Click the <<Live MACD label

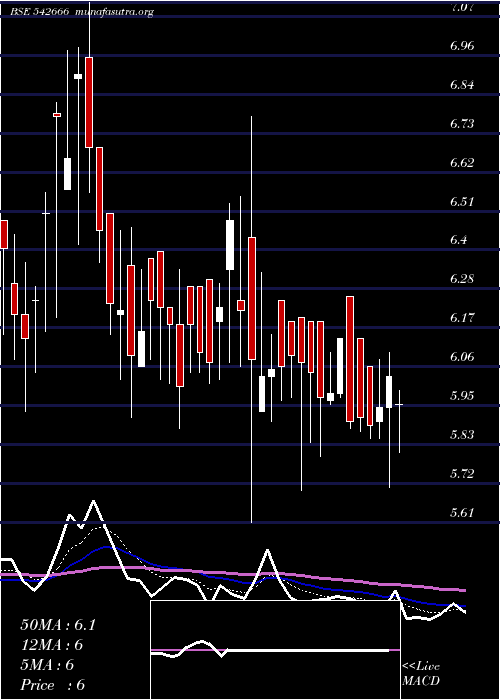click(421, 674)
